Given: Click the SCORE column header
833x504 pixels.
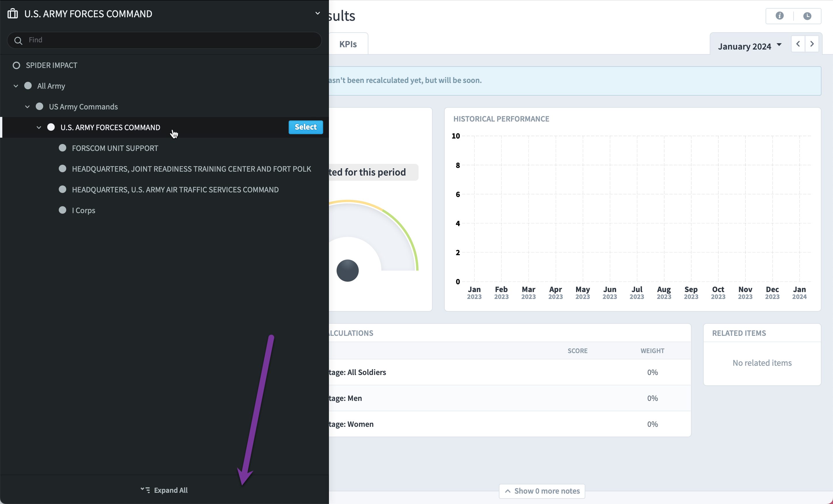Looking at the screenshot, I should point(578,351).
